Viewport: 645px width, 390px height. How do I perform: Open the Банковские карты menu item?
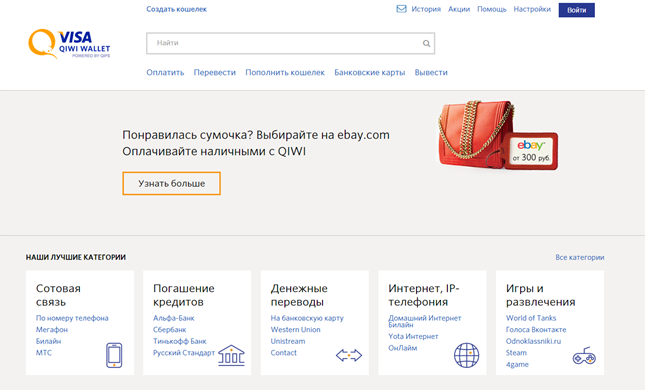point(369,72)
